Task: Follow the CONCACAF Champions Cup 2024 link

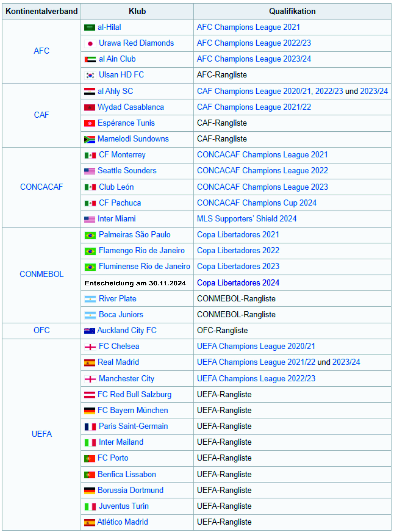Action: [257, 203]
